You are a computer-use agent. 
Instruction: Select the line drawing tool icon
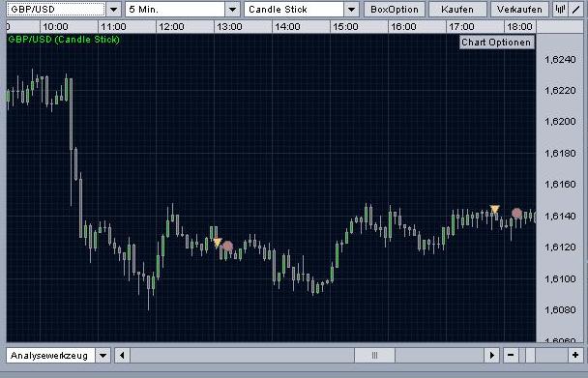pyautogui.click(x=576, y=10)
